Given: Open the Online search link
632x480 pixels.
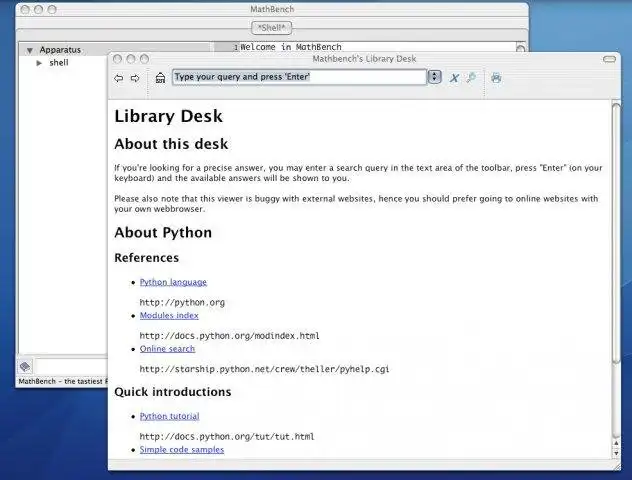Looking at the screenshot, I should 167,349.
